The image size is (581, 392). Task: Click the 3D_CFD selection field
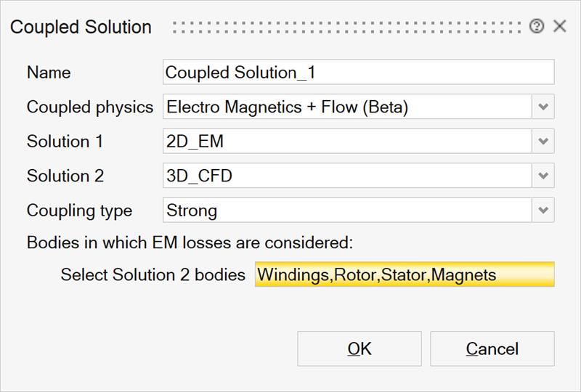pos(347,176)
